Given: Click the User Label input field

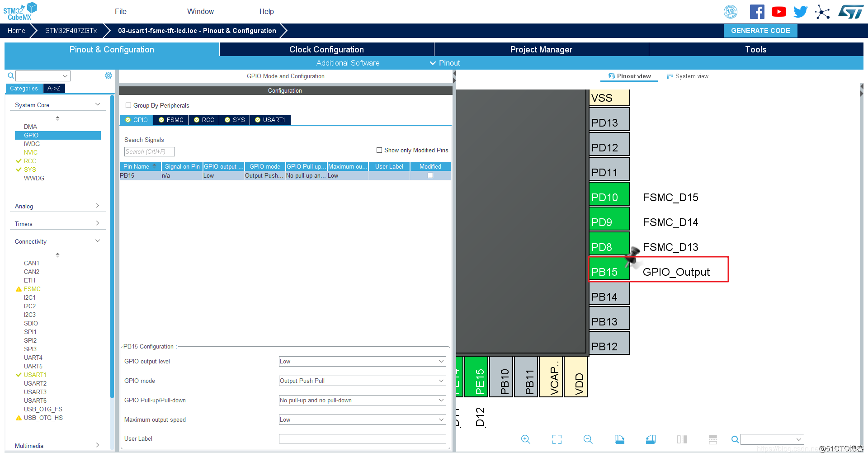Looking at the screenshot, I should pyautogui.click(x=363, y=438).
